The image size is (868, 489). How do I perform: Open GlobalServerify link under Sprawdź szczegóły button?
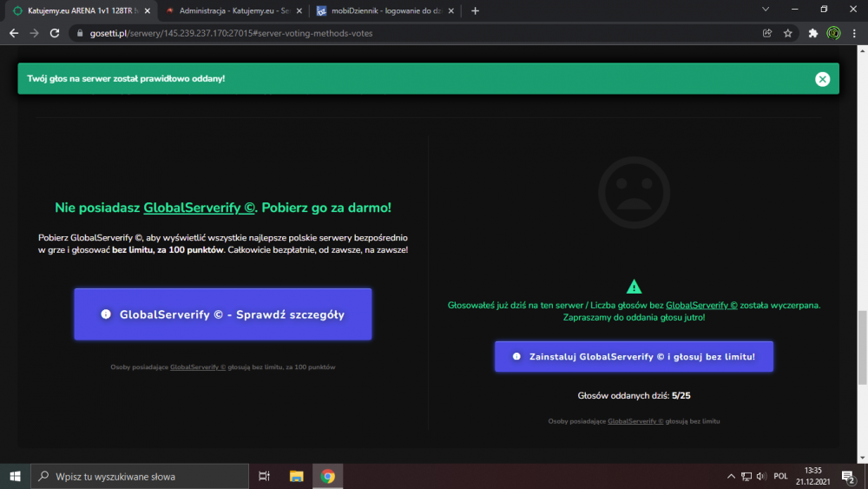click(198, 367)
